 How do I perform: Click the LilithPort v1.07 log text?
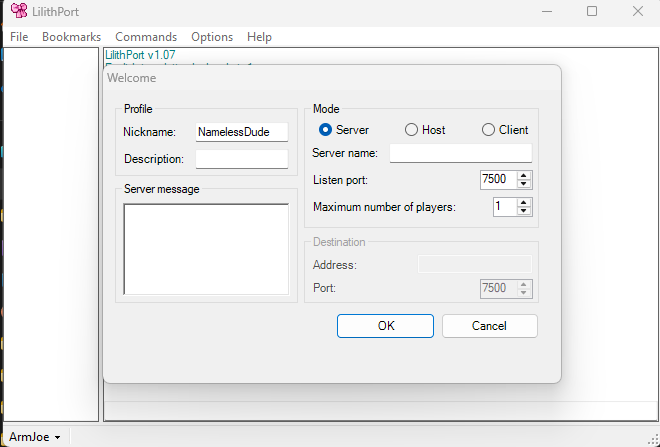(140, 55)
